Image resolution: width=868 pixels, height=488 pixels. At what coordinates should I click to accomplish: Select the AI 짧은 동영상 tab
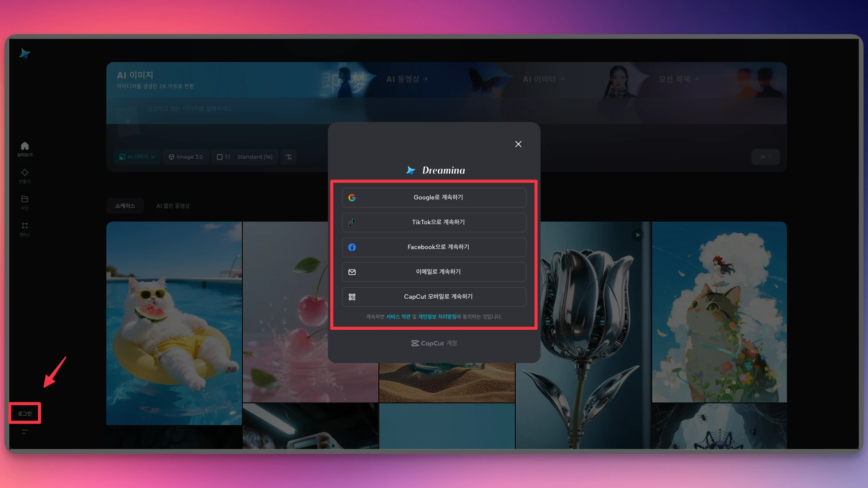click(173, 206)
